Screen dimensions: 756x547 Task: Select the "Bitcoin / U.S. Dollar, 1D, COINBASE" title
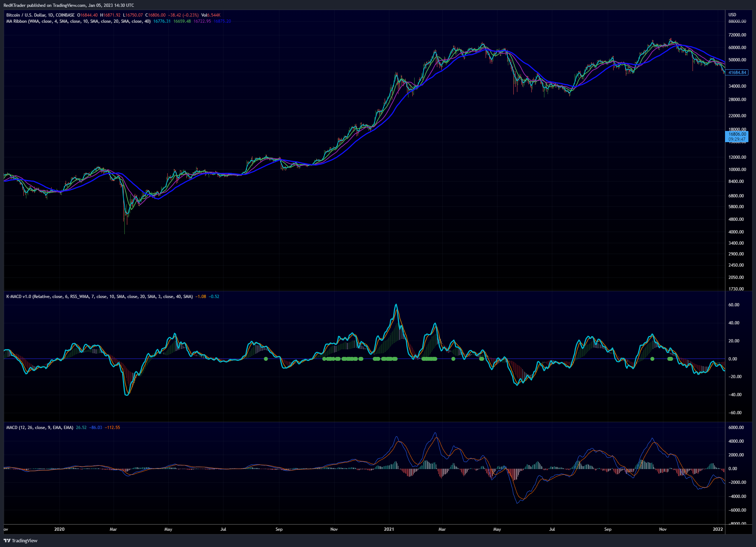tap(40, 15)
